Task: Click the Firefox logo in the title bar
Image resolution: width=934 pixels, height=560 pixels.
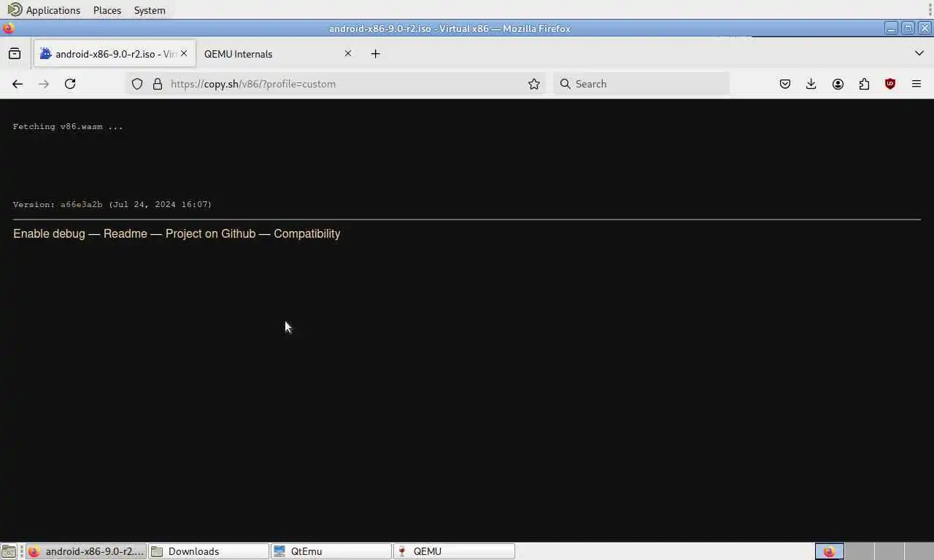Action: (x=9, y=28)
